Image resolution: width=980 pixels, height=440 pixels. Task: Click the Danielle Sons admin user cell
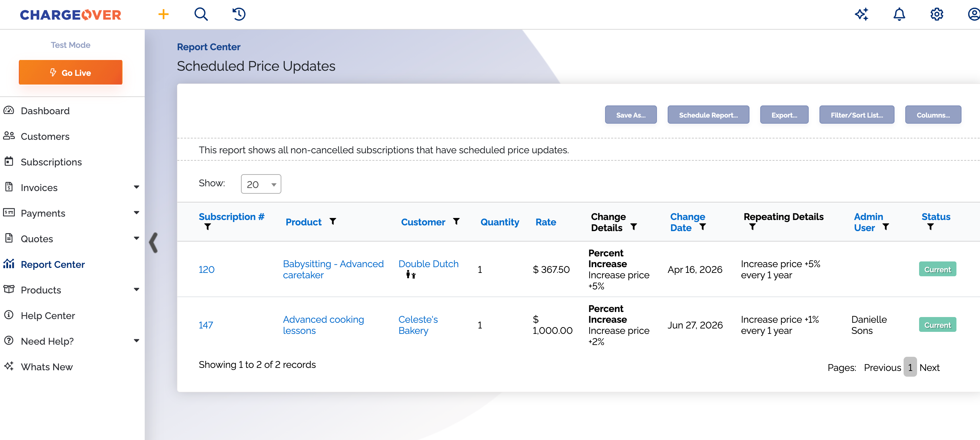(869, 325)
